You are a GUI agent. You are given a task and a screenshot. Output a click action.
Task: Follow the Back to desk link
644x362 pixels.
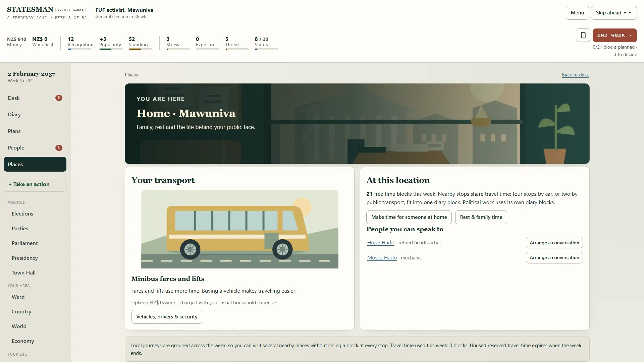pos(575,75)
